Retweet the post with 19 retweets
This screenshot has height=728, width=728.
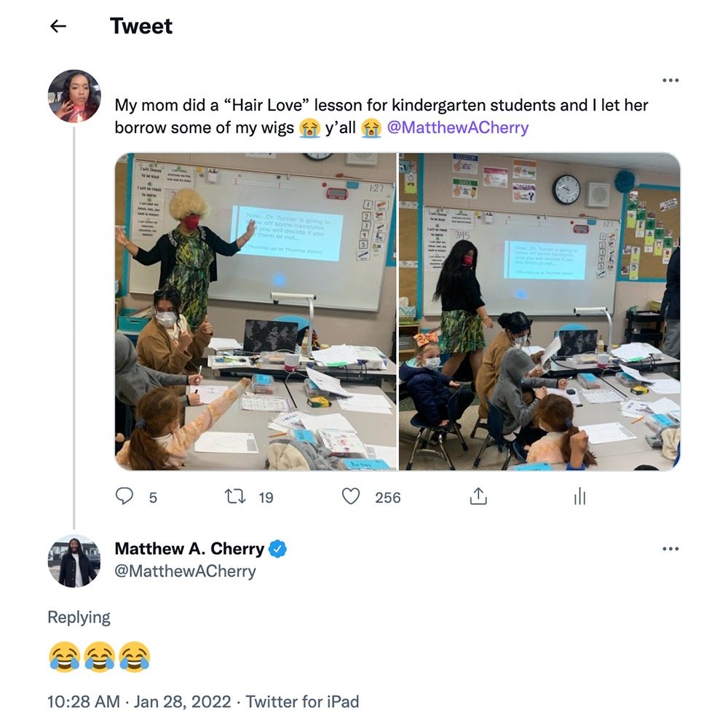tap(235, 496)
